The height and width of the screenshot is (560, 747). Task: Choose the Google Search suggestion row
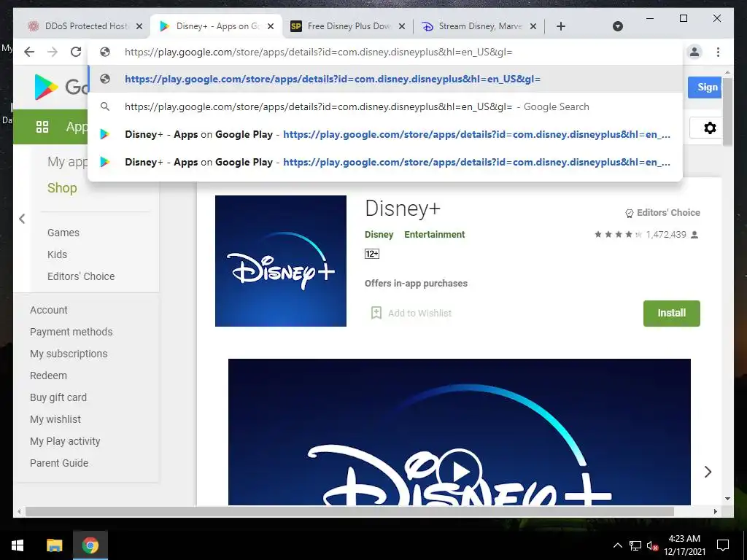pos(385,106)
